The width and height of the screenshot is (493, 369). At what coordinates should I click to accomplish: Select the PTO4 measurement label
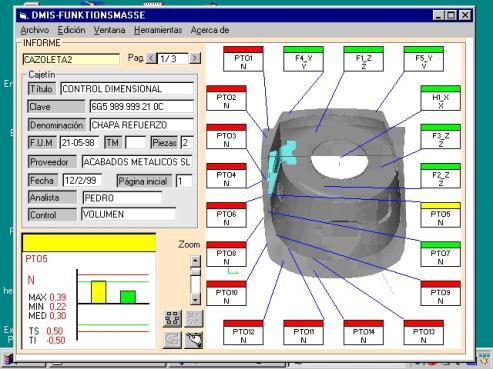pyautogui.click(x=226, y=176)
